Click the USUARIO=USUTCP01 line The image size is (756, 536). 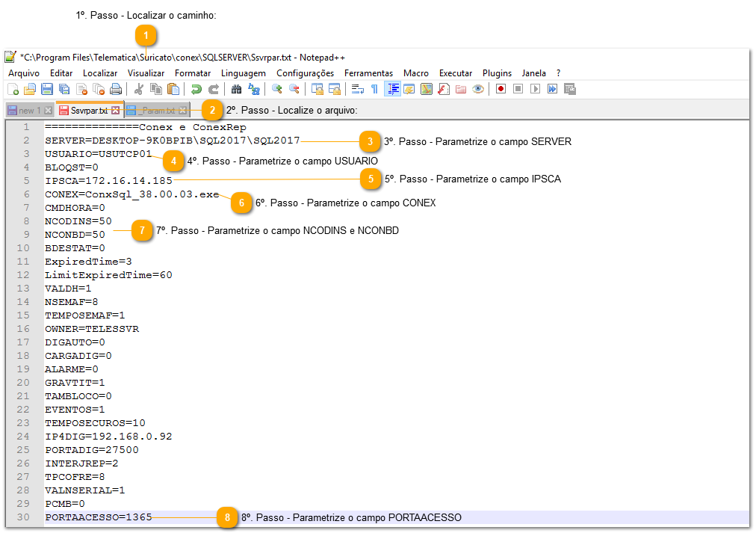coord(99,154)
